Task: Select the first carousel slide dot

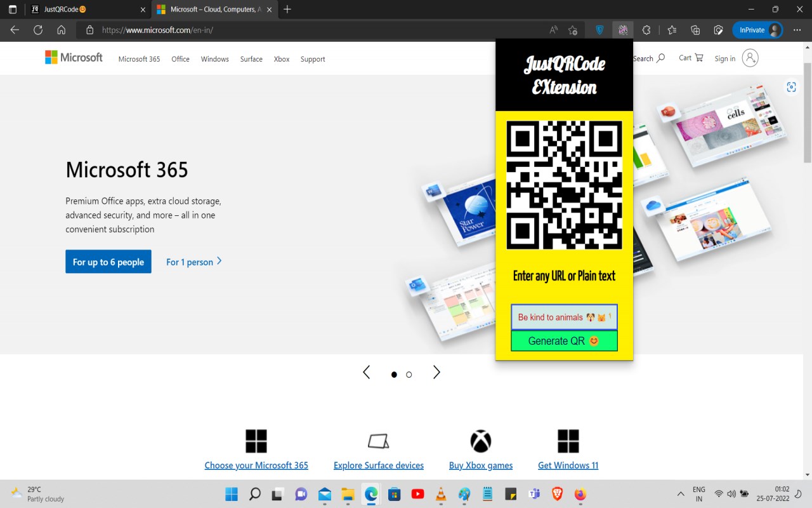Action: click(394, 375)
